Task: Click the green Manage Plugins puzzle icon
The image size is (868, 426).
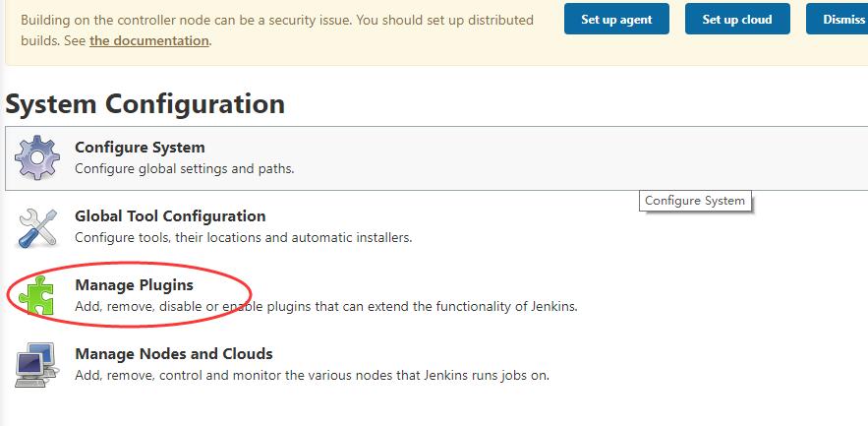Action: click(38, 295)
